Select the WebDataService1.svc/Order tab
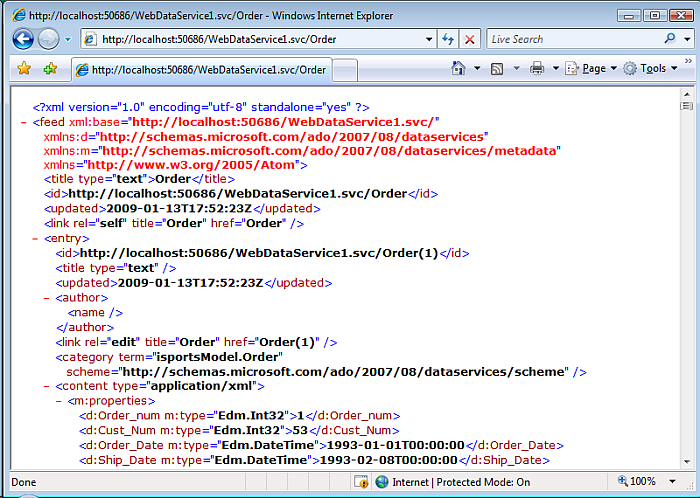The width and height of the screenshot is (700, 498). point(207,70)
